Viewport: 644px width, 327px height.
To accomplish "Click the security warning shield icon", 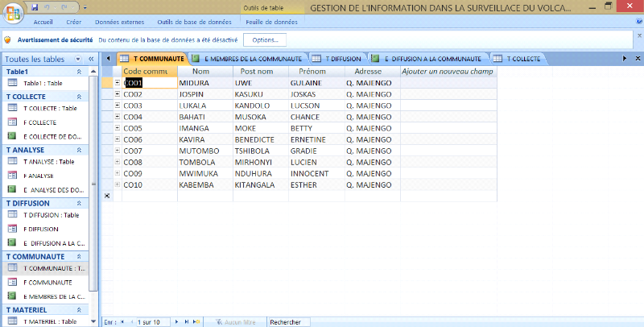I will point(6,39).
